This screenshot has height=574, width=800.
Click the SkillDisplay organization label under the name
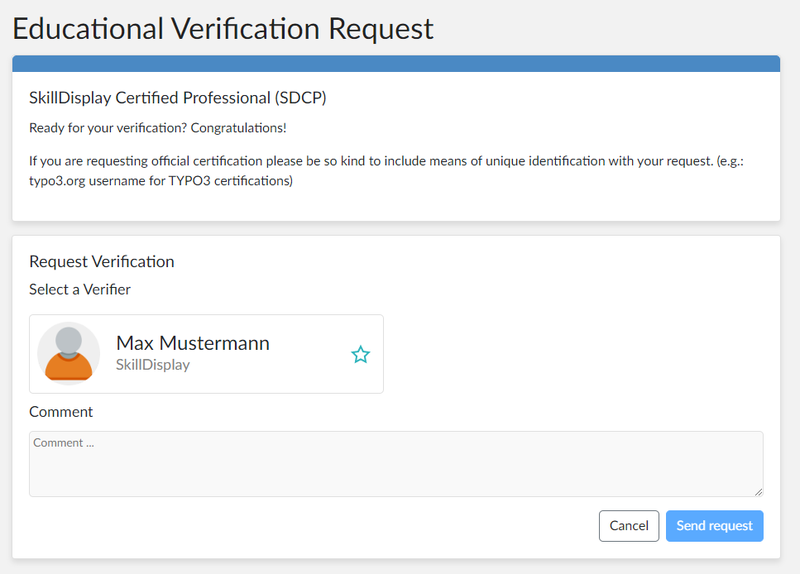pyautogui.click(x=153, y=365)
